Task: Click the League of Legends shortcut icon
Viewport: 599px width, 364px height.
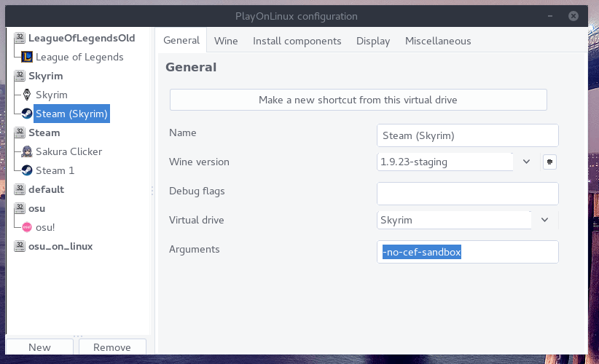Action: [27, 57]
